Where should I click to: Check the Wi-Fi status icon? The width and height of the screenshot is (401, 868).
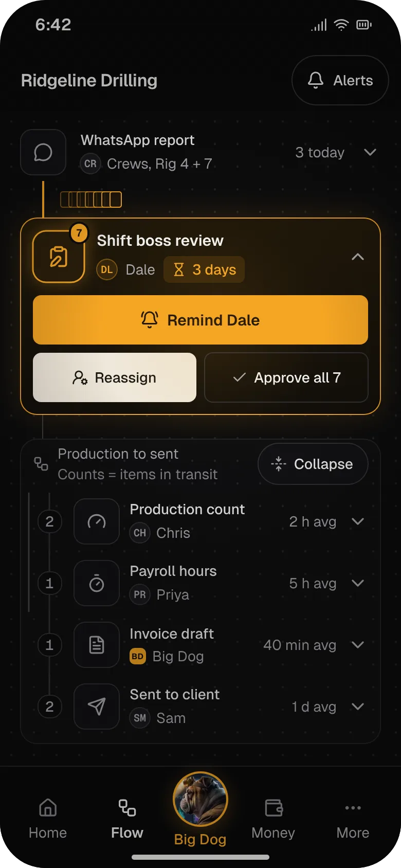tap(341, 25)
